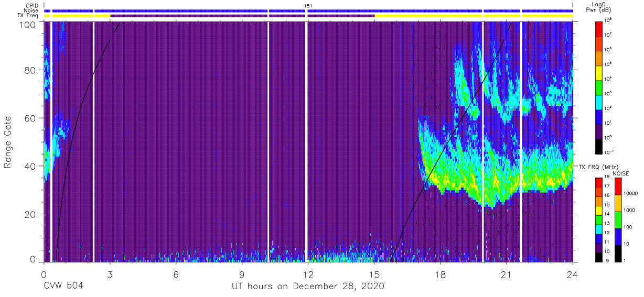
Task: Click the '18' hour tick on time axis
Action: (441, 274)
